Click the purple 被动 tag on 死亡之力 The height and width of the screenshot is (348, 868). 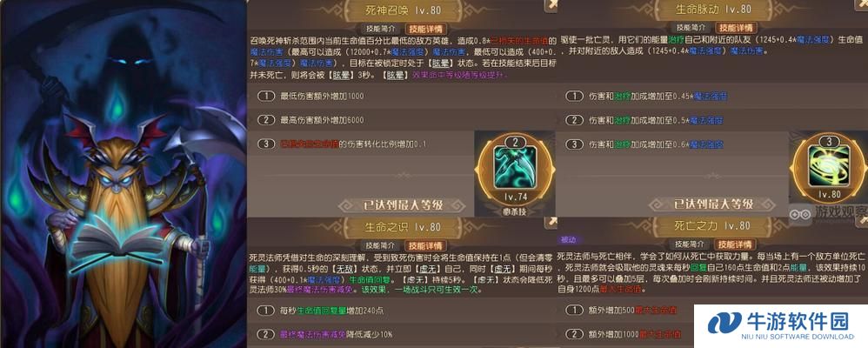click(569, 240)
